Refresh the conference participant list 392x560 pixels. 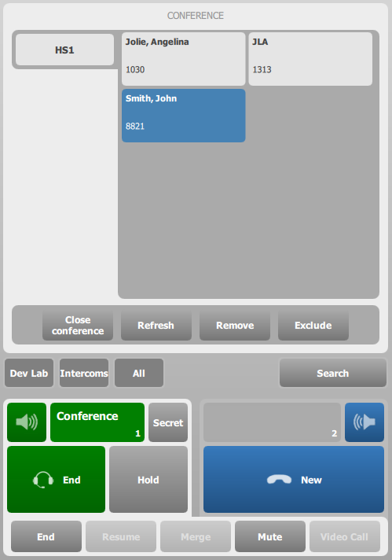click(156, 325)
